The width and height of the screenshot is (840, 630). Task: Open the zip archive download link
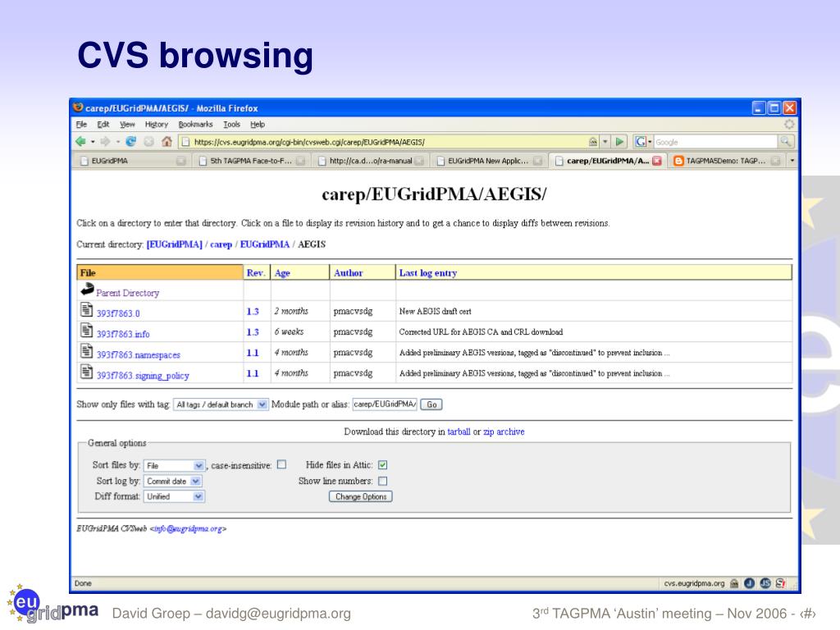coord(504,431)
